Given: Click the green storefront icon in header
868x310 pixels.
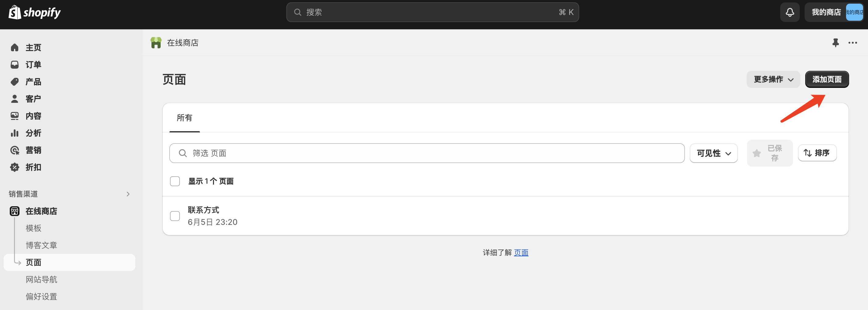Looking at the screenshot, I should tap(156, 43).
